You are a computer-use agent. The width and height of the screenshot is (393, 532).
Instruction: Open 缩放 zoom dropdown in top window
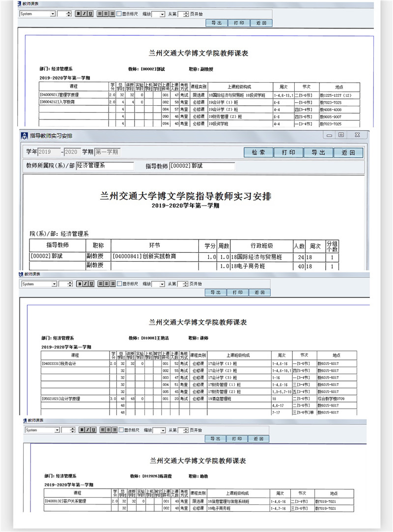(162, 14)
